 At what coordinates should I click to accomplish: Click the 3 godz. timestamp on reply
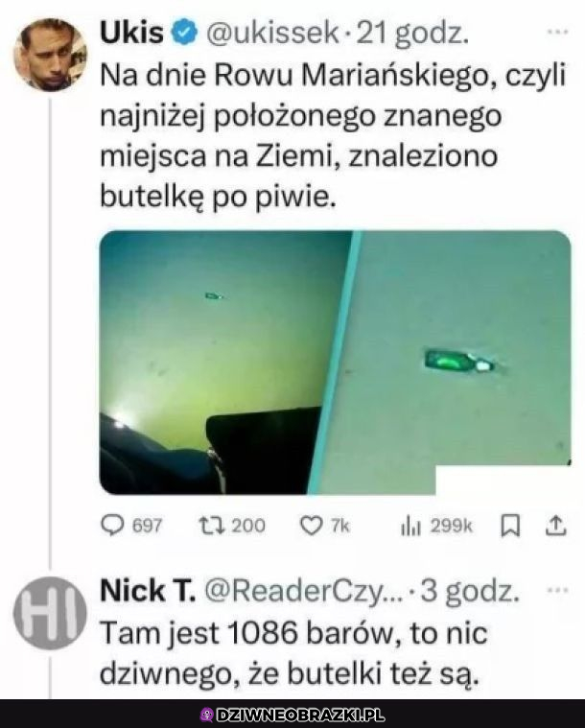(x=470, y=592)
